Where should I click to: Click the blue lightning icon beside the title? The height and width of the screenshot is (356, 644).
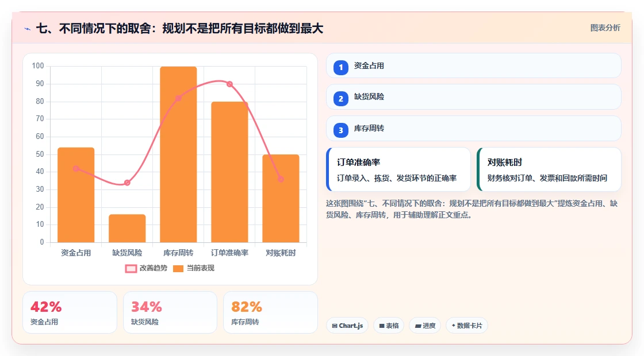28,29
